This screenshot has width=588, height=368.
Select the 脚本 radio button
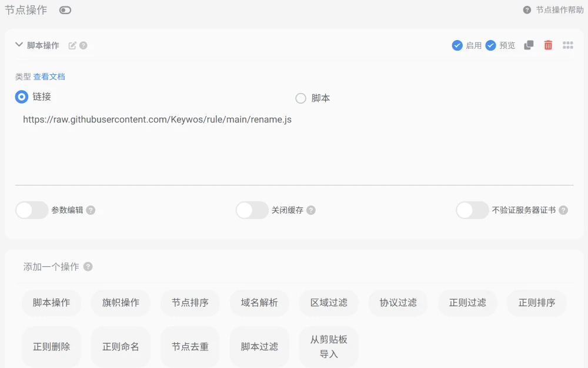(x=300, y=98)
